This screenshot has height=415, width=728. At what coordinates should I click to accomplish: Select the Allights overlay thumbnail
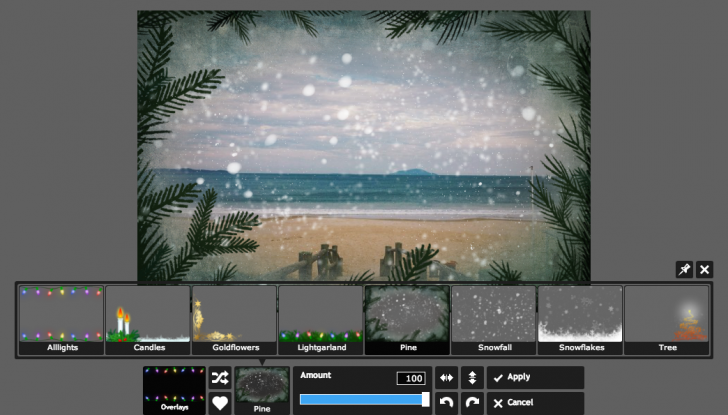coord(61,320)
